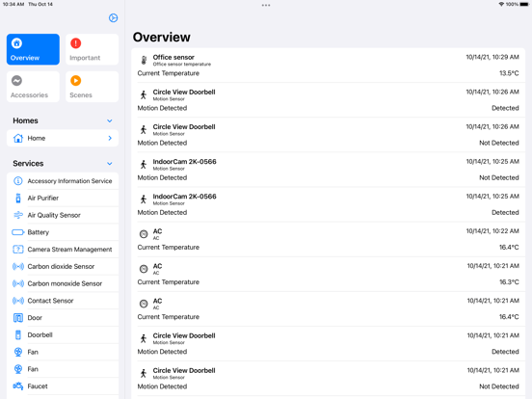Click the 10/14/21, 10:29 AM timestamp
Image resolution: width=532 pixels, height=399 pixels.
tap(492, 57)
